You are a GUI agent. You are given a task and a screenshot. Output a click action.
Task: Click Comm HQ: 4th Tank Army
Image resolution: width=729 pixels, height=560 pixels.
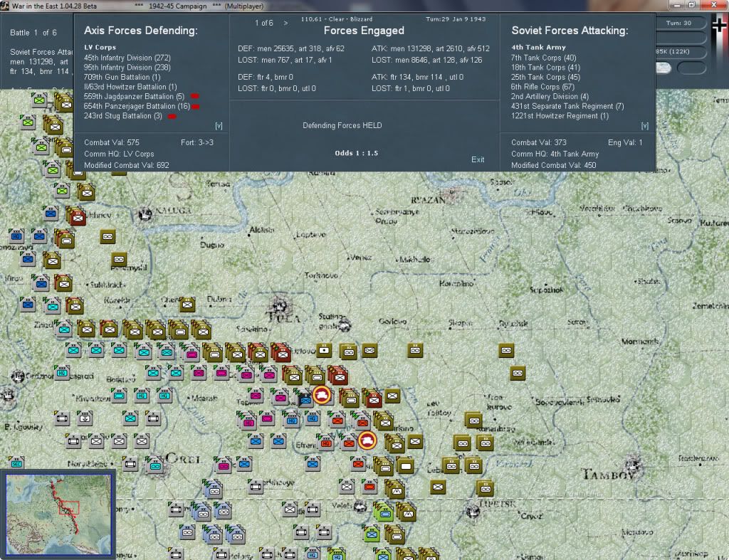555,154
